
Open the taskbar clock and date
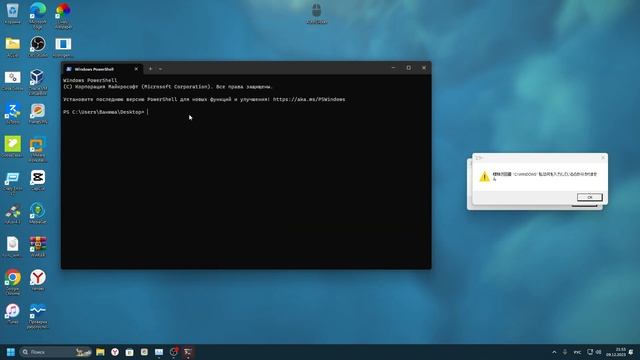(616, 352)
